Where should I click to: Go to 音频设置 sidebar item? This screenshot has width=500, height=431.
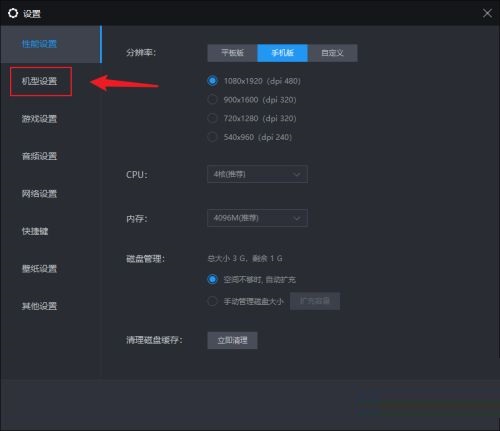click(39, 156)
